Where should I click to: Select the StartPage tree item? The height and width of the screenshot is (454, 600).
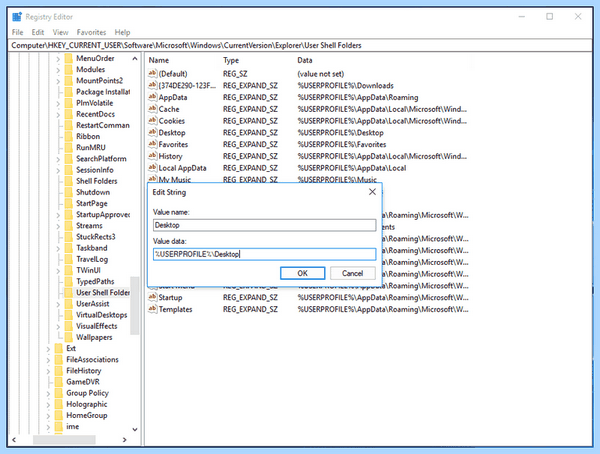coord(92,203)
